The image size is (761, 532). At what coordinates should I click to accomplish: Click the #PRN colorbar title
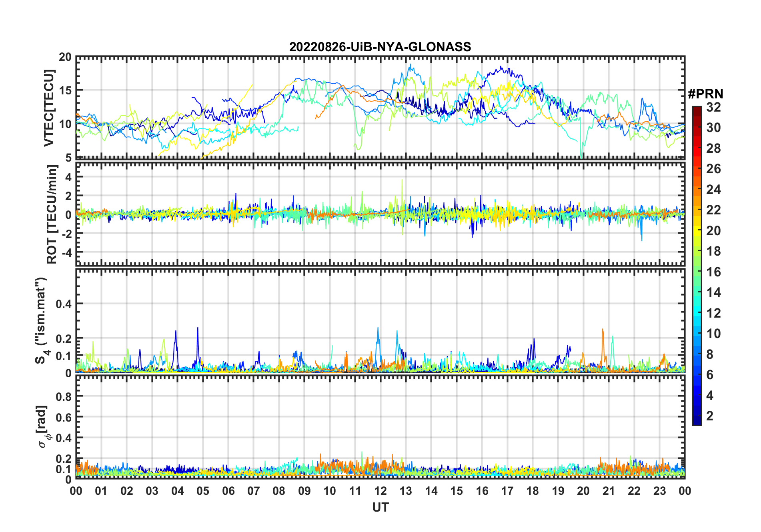[x=705, y=94]
